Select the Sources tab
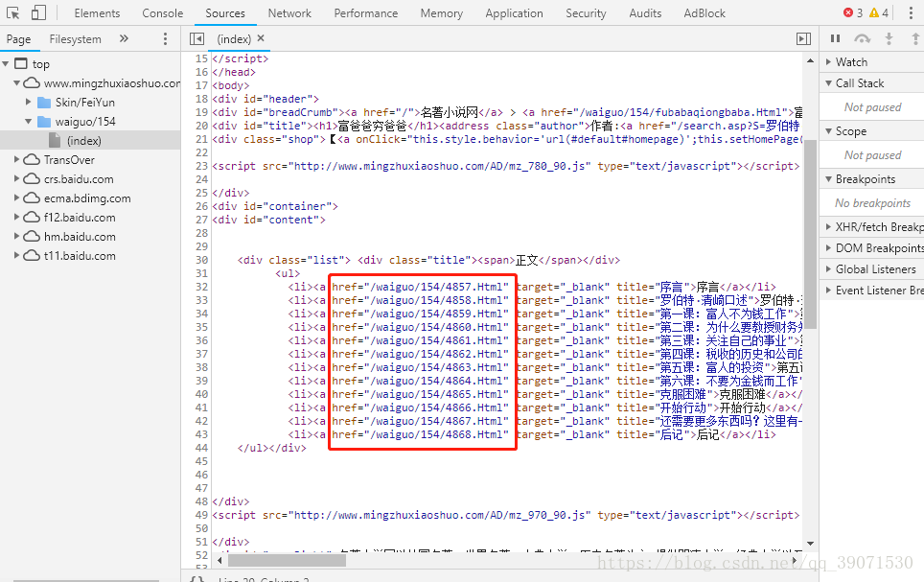Screen dimensions: 924x582 click(225, 13)
